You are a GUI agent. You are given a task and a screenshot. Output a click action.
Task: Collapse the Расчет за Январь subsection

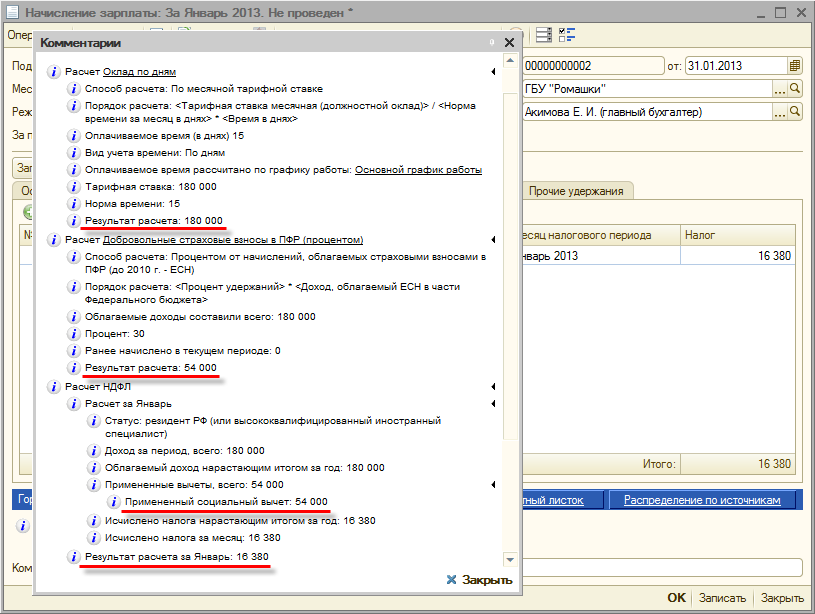tap(493, 403)
